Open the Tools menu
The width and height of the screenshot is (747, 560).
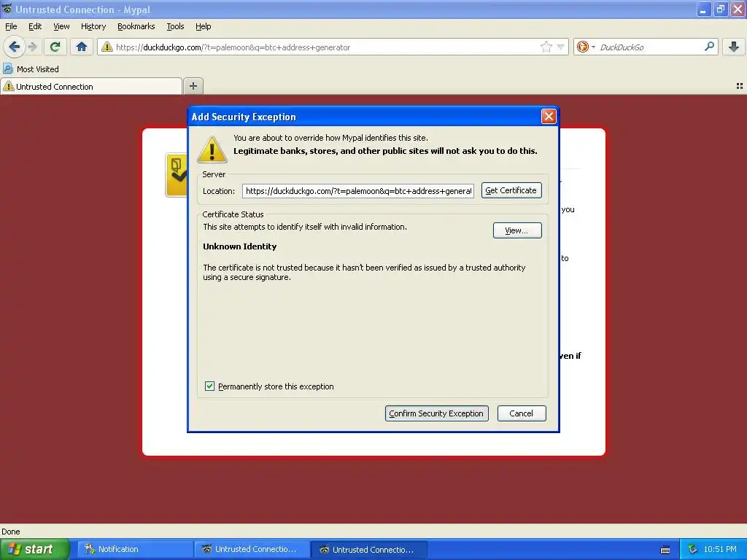click(x=175, y=27)
